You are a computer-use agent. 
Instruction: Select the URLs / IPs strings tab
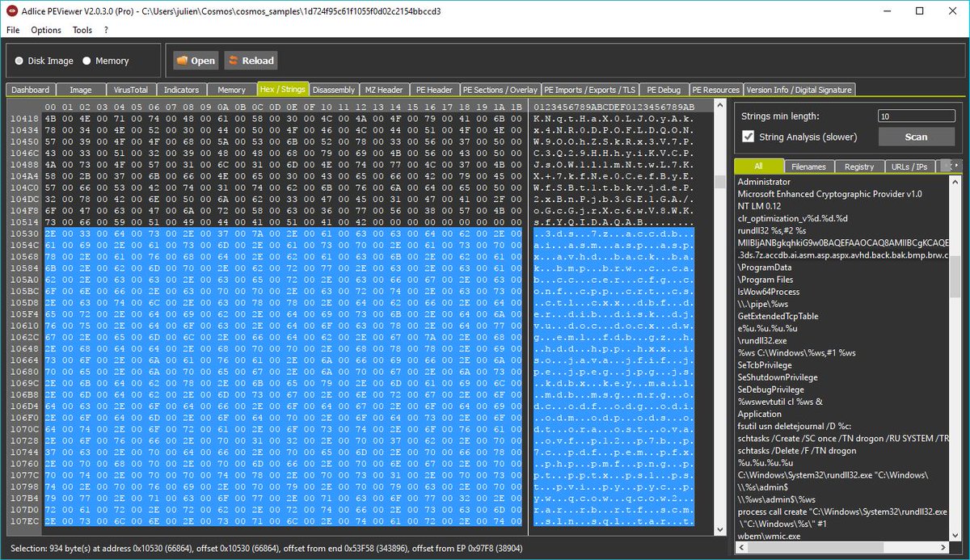(909, 166)
